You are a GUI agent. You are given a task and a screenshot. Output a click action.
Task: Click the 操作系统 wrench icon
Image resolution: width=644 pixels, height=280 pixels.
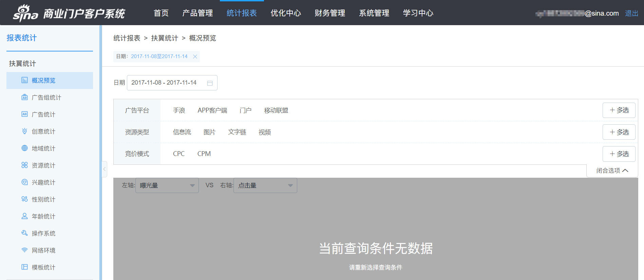click(x=24, y=233)
